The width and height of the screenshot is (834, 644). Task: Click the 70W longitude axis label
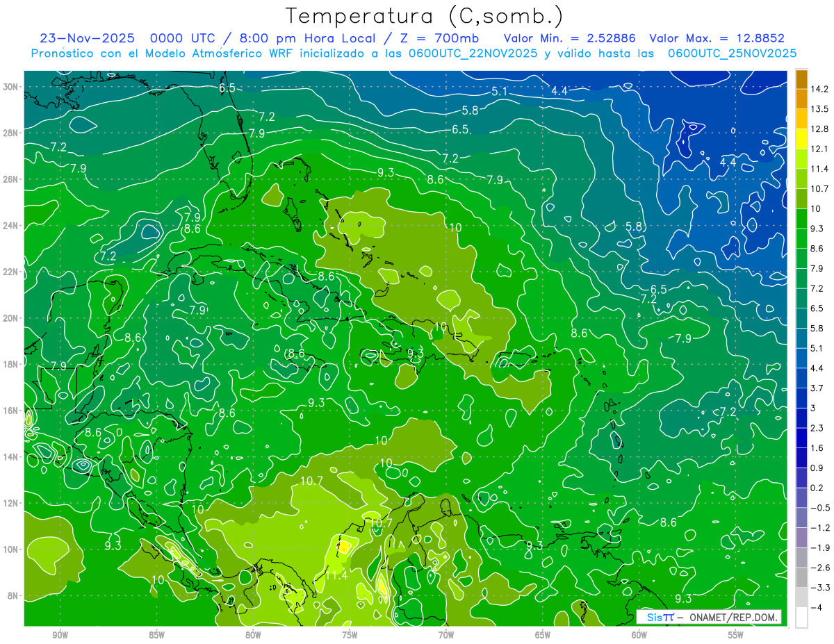click(446, 635)
